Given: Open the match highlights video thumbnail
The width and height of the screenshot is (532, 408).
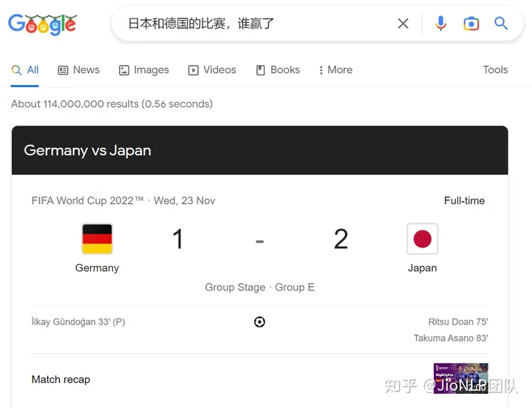Looking at the screenshot, I should click(x=461, y=378).
